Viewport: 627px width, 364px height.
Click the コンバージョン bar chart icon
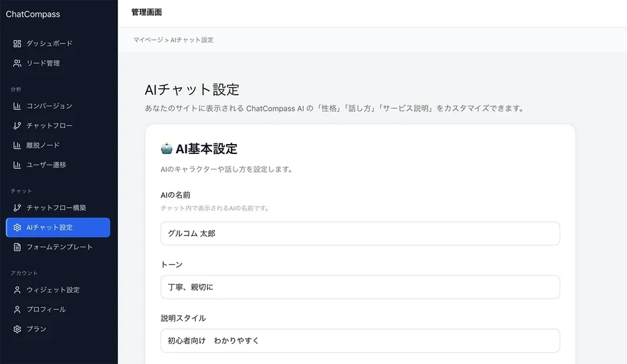click(17, 106)
